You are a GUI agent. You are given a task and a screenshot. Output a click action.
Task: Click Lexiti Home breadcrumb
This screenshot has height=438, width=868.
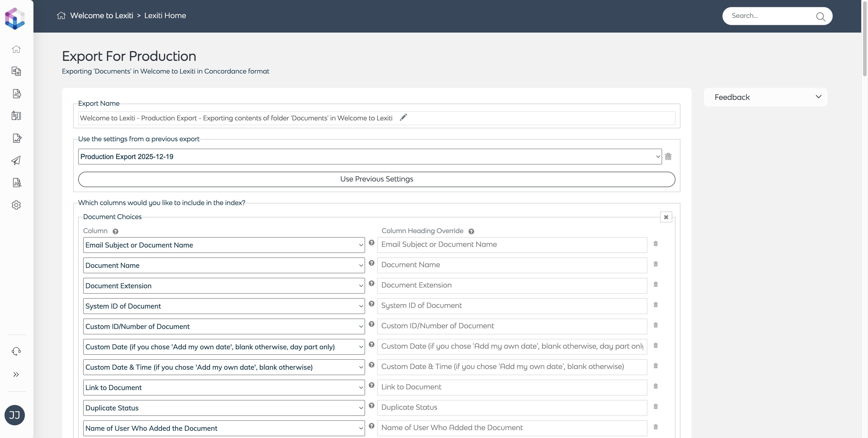[x=165, y=16]
